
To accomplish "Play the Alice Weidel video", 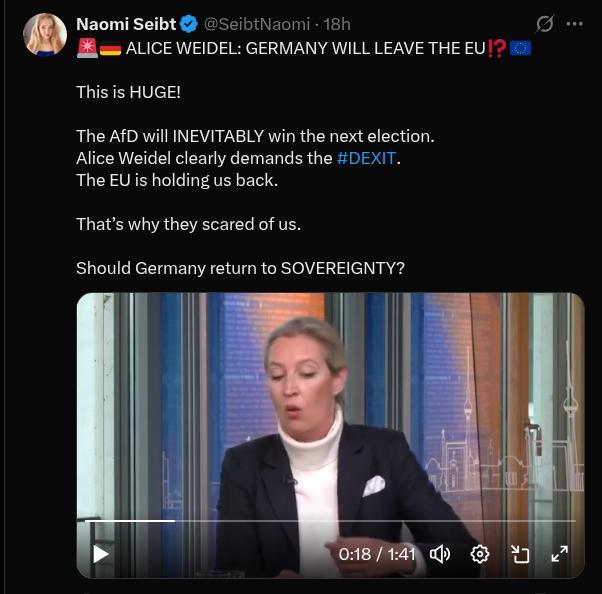I will (101, 554).
